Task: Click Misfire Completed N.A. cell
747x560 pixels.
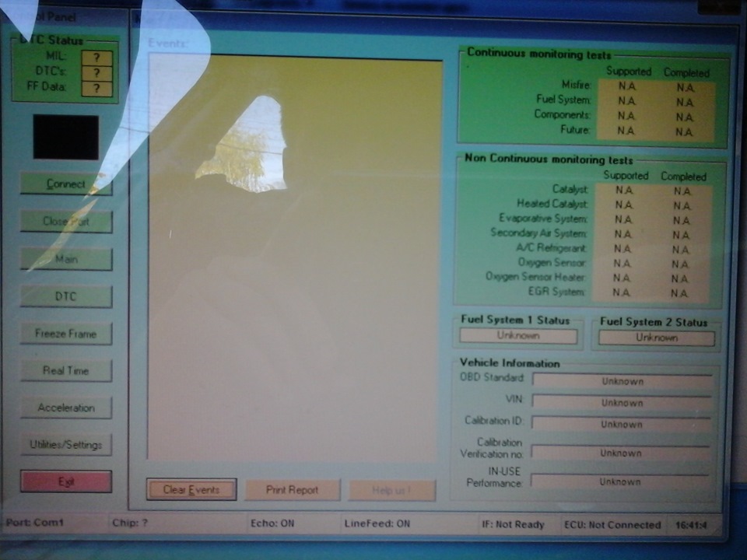Action: point(685,88)
